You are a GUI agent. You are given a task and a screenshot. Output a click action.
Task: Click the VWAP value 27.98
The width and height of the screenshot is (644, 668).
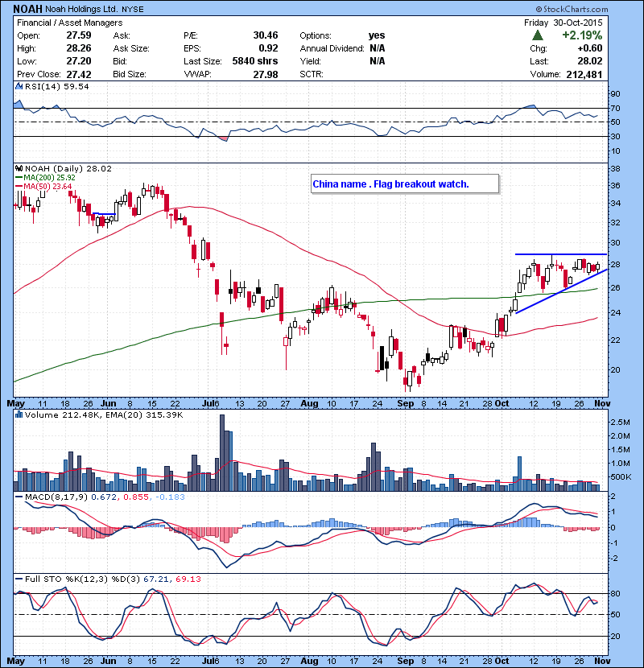point(265,74)
